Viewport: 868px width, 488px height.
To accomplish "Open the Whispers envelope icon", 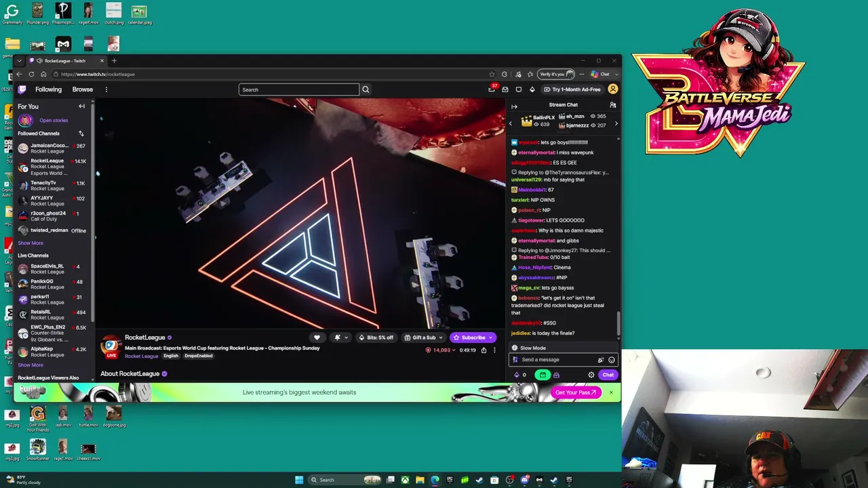I will (505, 89).
